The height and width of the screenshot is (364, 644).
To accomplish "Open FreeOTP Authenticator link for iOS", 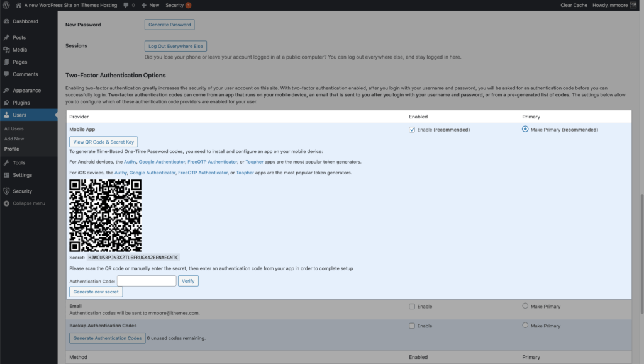I will [203, 173].
